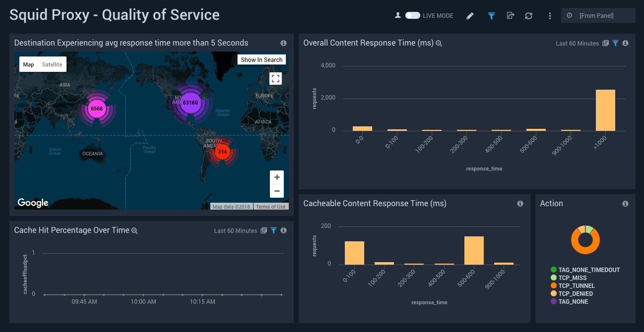The height and width of the screenshot is (332, 644).
Task: Open info icon on Action panel
Action: pyautogui.click(x=625, y=204)
